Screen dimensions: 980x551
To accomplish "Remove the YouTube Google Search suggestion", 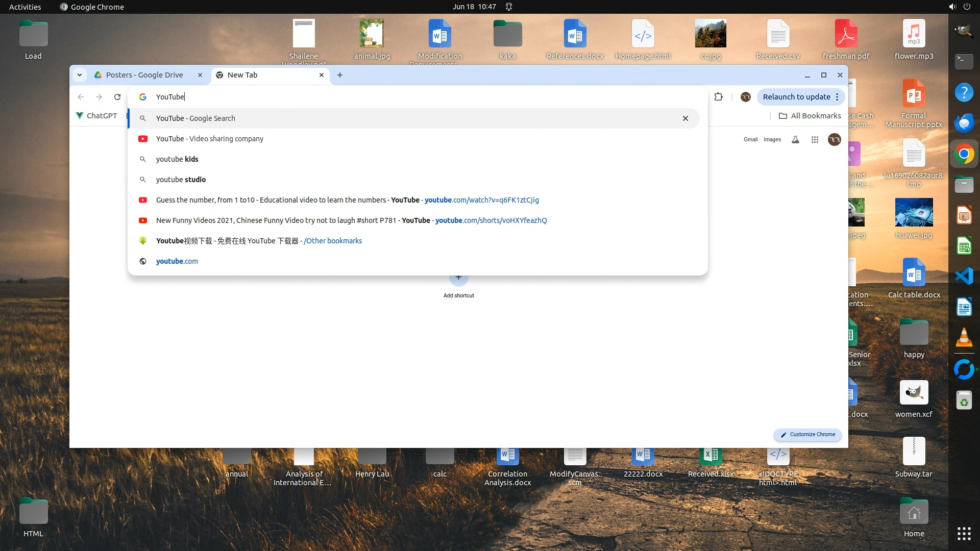I will (685, 118).
